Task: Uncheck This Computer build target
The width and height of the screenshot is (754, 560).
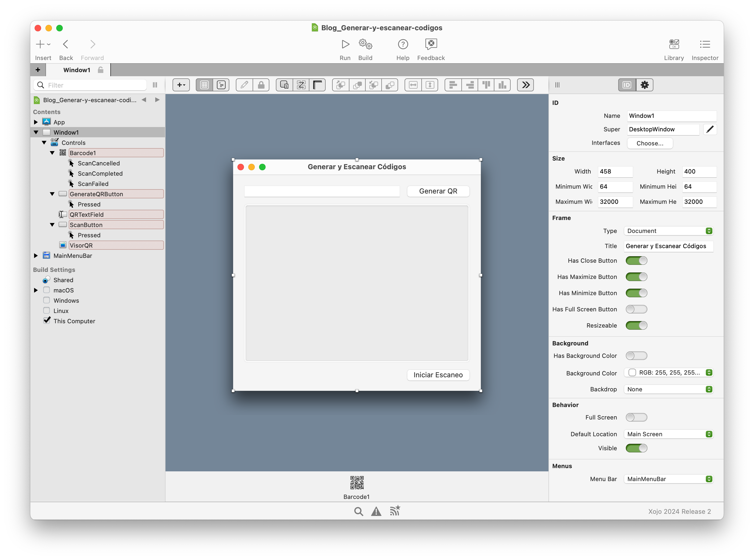Action: coord(47,320)
